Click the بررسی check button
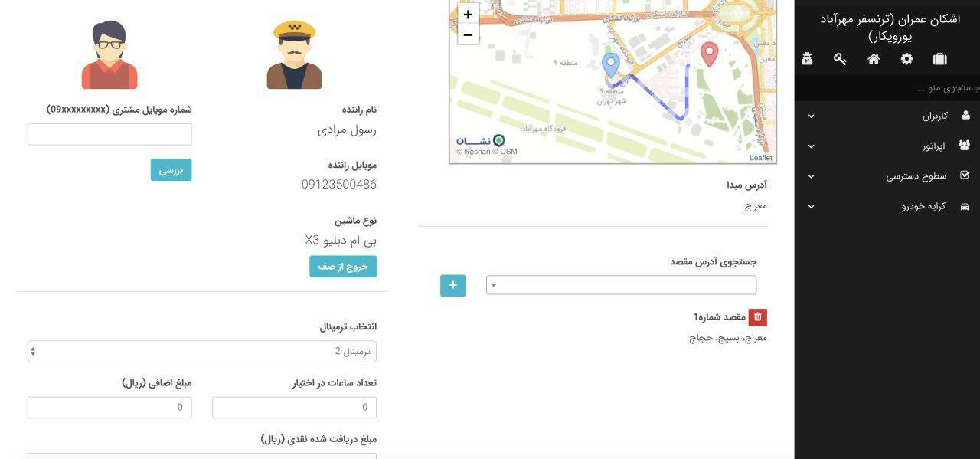980x459 pixels. [x=171, y=170]
